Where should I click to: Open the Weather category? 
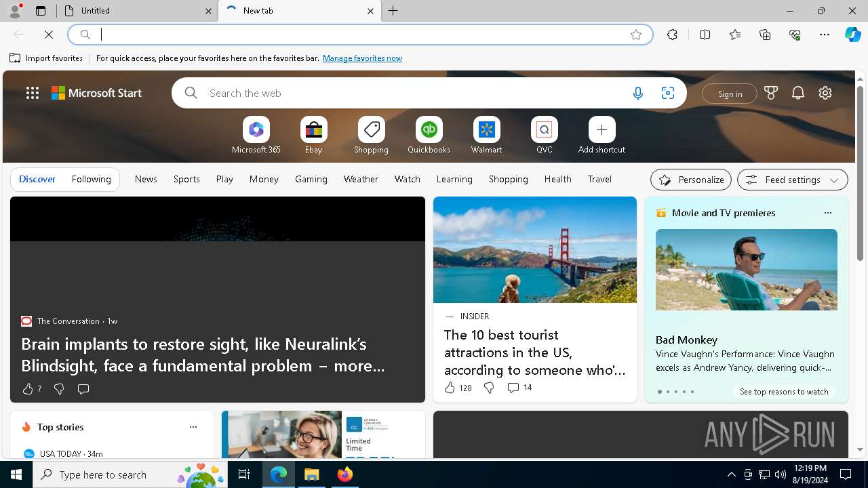(361, 179)
